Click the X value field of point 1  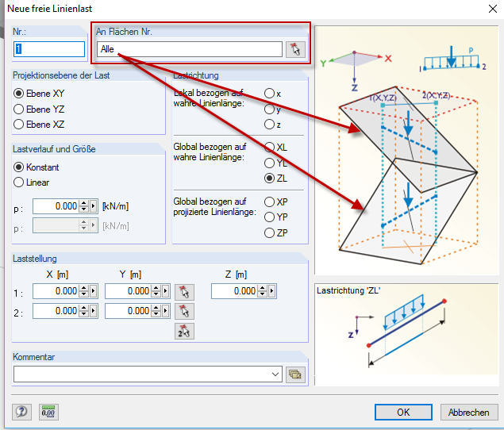click(56, 291)
